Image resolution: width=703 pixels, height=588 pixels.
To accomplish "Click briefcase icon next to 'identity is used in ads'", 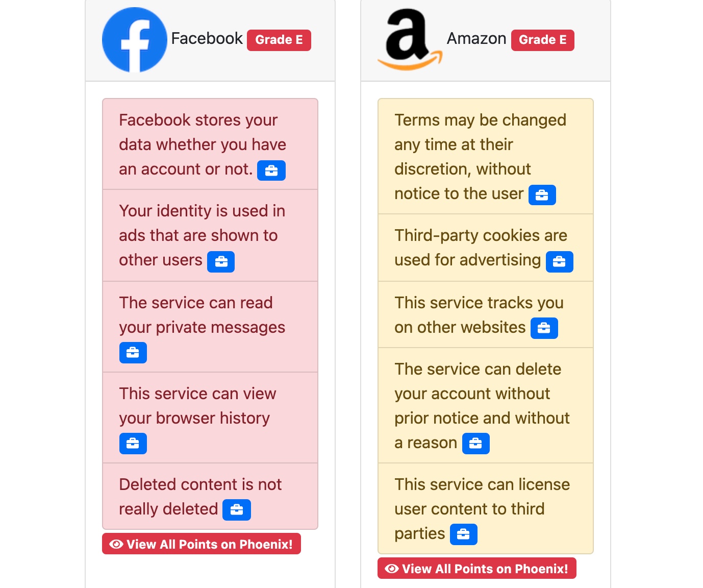I will click(221, 262).
